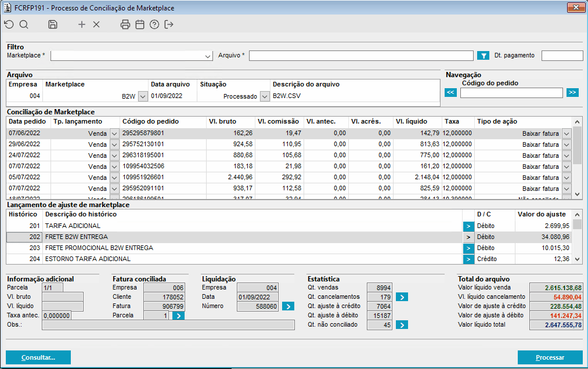This screenshot has height=369, width=588.
Task: Click into the Dt. pagamento field
Action: click(561, 56)
